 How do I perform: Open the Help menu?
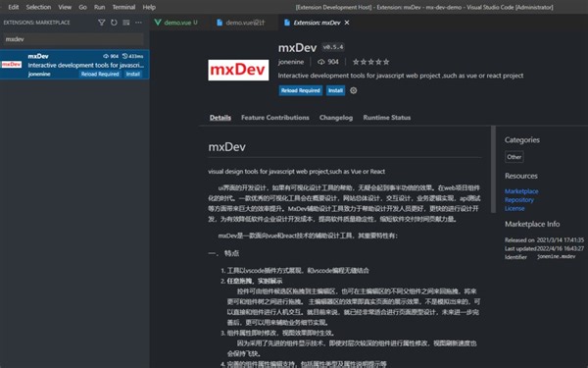pos(149,7)
